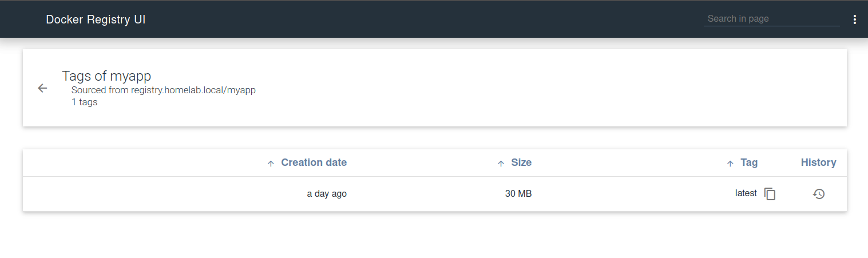868x258 pixels.
Task: Click the registry.homelab.local/myapp source text
Action: [x=193, y=90]
